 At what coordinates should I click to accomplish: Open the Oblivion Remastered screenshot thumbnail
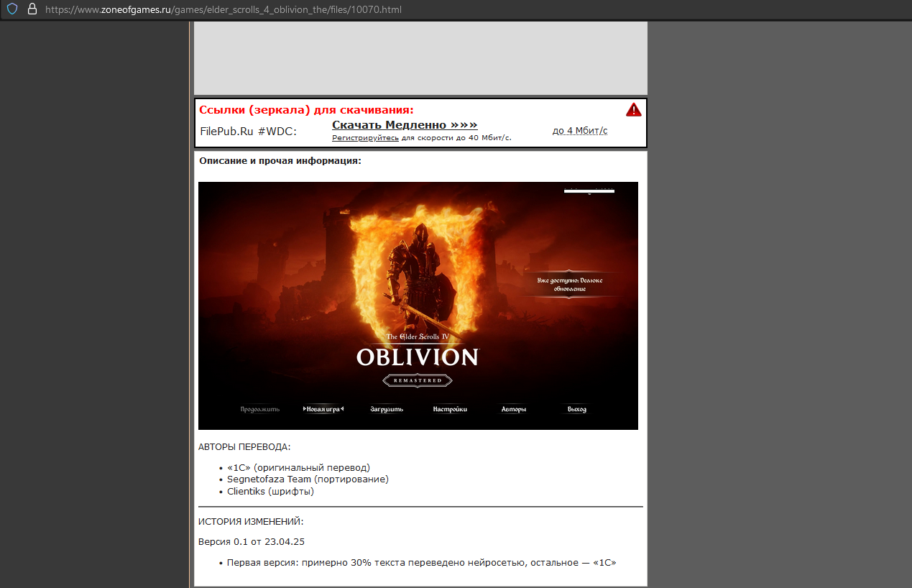[418, 306]
